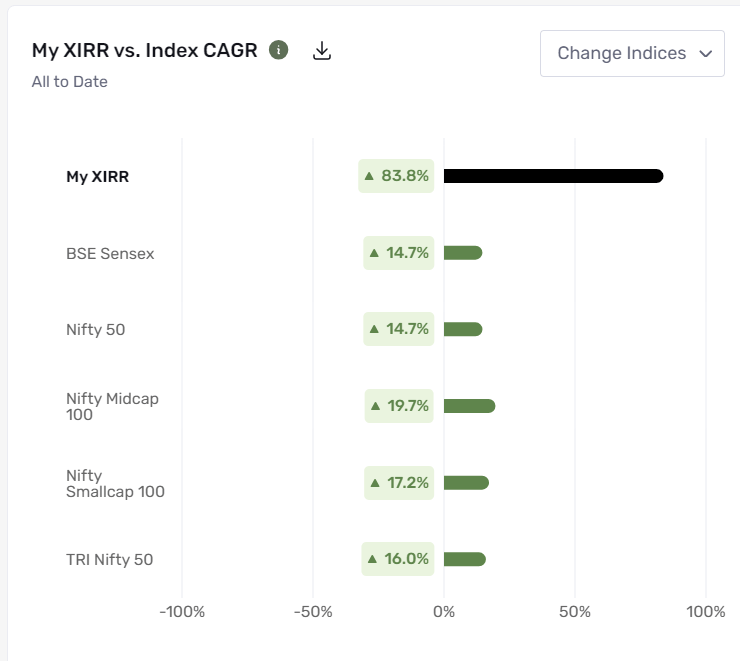740x661 pixels.
Task: Click the black My XIRR bar
Action: [553, 176]
